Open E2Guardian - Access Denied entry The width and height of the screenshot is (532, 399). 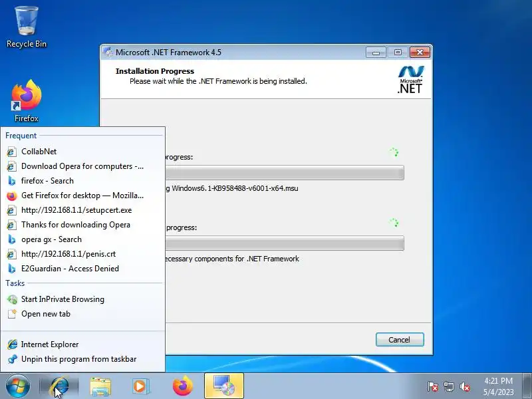click(x=83, y=268)
